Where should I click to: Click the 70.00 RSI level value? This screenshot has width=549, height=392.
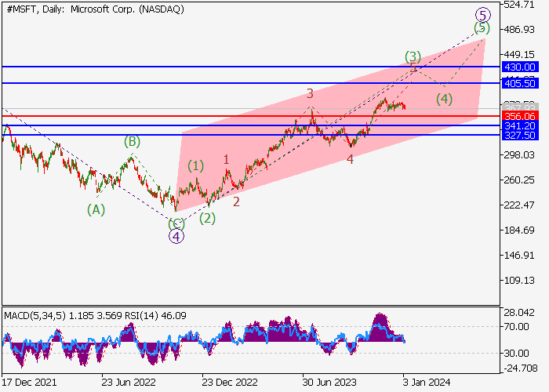pyautogui.click(x=516, y=327)
